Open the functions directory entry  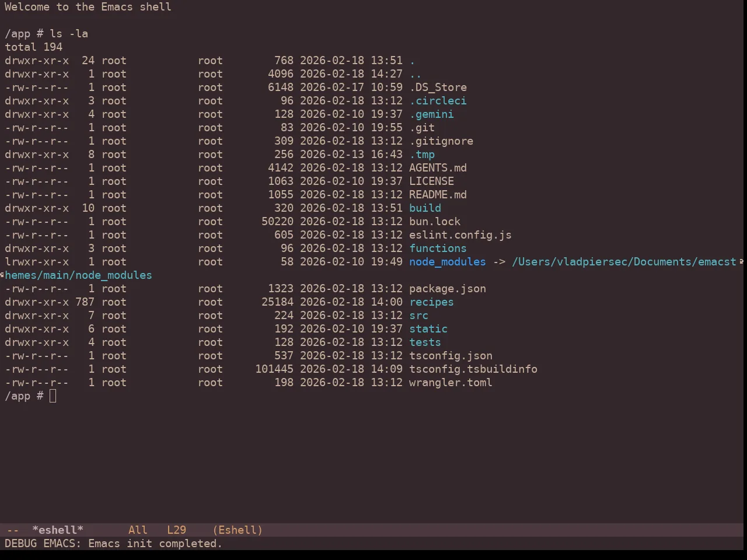pos(438,249)
